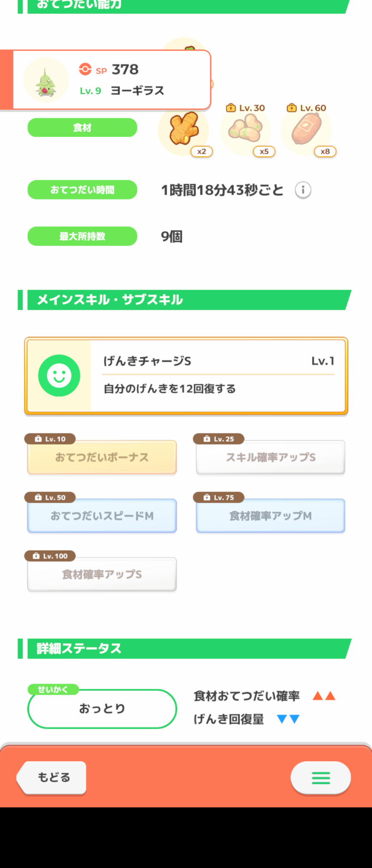
Task: Select the スキル確率アップS sub skill
Action: pyautogui.click(x=270, y=457)
